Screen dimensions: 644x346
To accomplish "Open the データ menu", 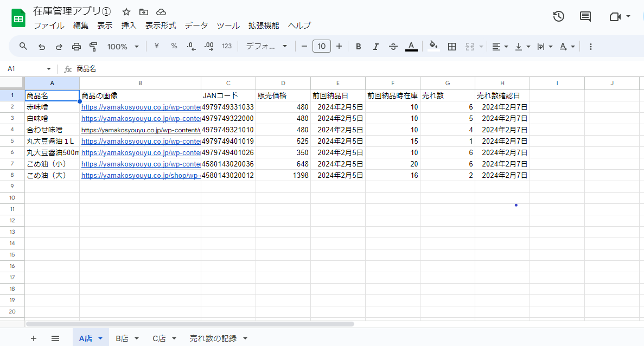I will coord(196,25).
